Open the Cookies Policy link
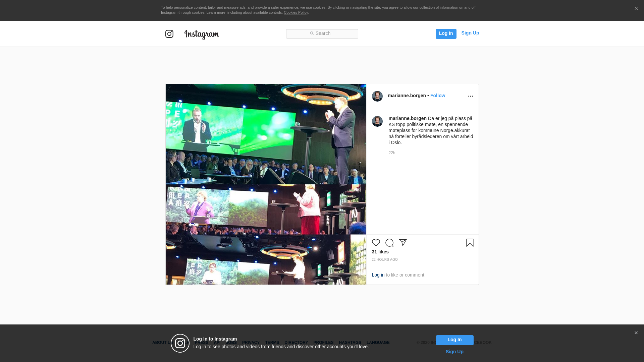This screenshot has width=644, height=362. (296, 12)
